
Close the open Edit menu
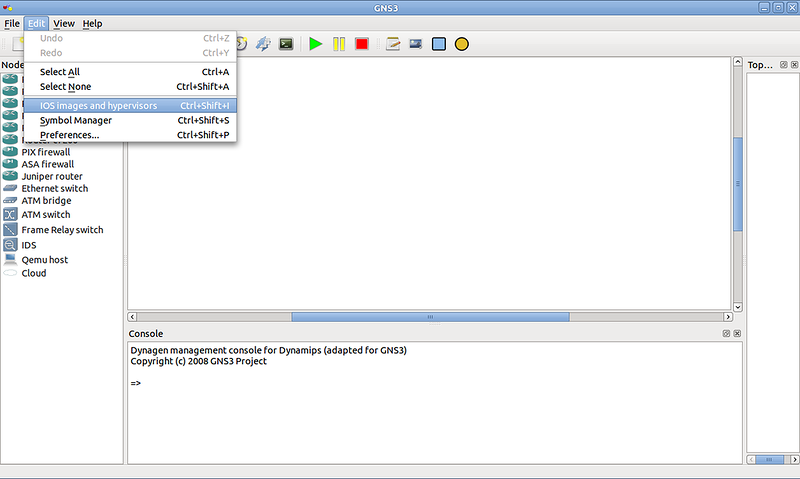(36, 23)
